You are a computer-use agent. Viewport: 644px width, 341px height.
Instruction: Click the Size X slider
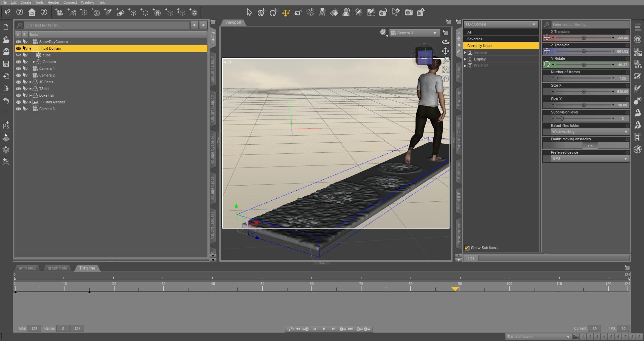[583, 92]
